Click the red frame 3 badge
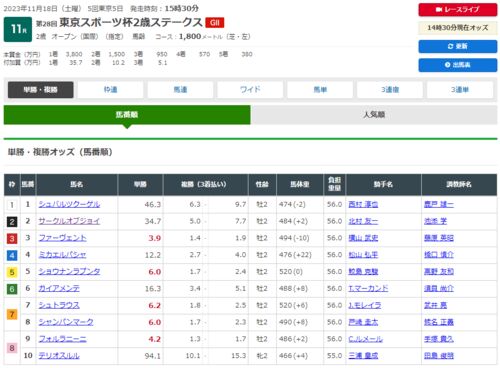Viewport: 500px width, 368px height. 12,238
